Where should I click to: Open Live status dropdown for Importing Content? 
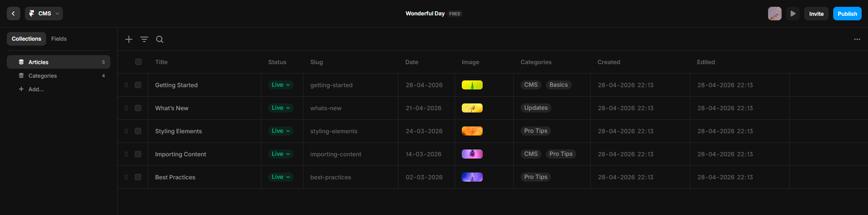(281, 154)
